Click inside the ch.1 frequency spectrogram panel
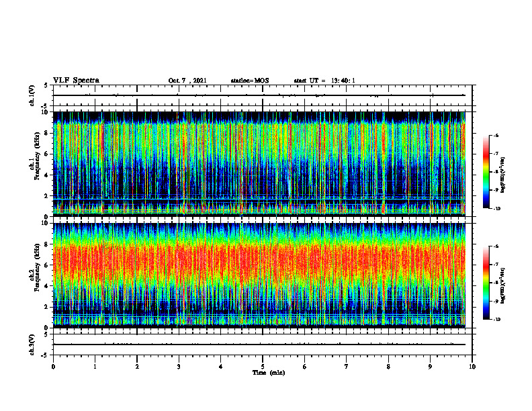Viewport: 532px width, 411px height. tap(259, 164)
